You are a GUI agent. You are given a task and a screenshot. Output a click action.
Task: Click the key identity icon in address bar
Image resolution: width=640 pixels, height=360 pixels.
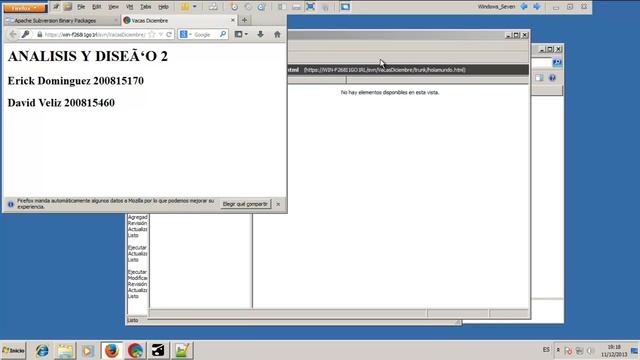(x=25, y=34)
